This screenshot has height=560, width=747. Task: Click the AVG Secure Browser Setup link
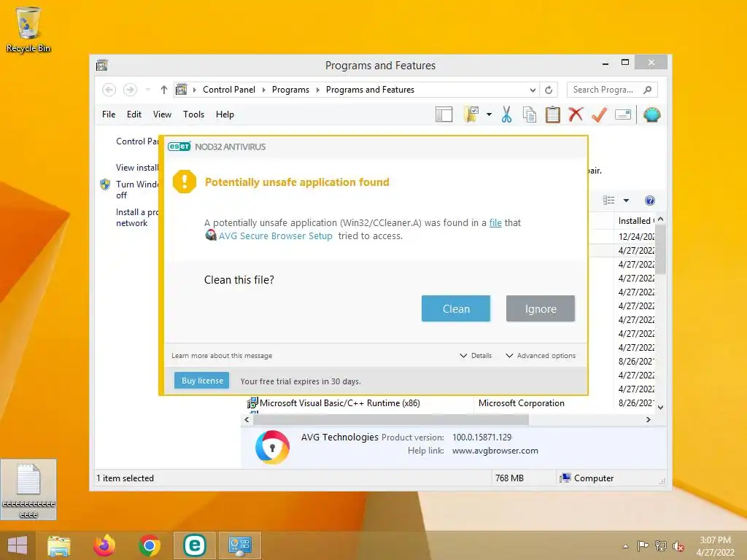(x=275, y=236)
